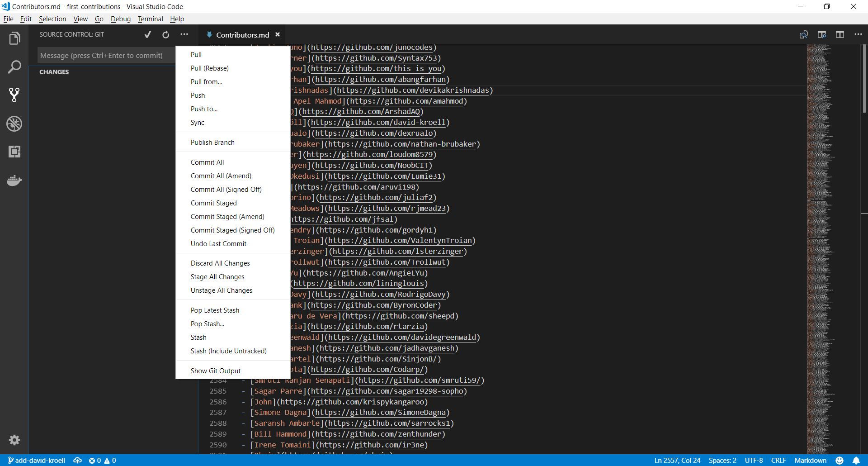Open the Selection menu
Viewport: 868px width, 466px height.
click(x=52, y=19)
